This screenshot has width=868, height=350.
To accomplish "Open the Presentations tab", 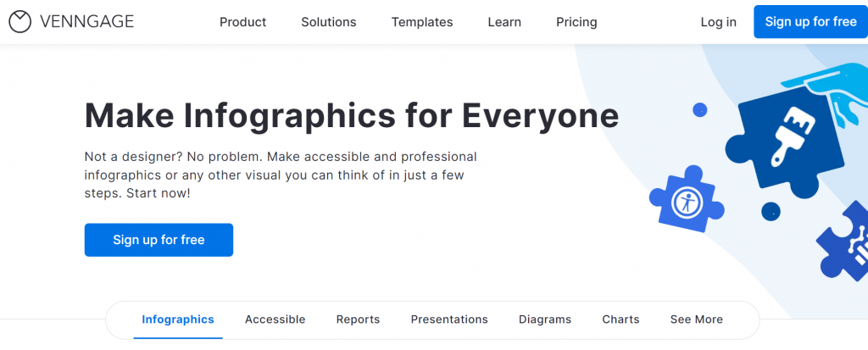I will pos(449,319).
